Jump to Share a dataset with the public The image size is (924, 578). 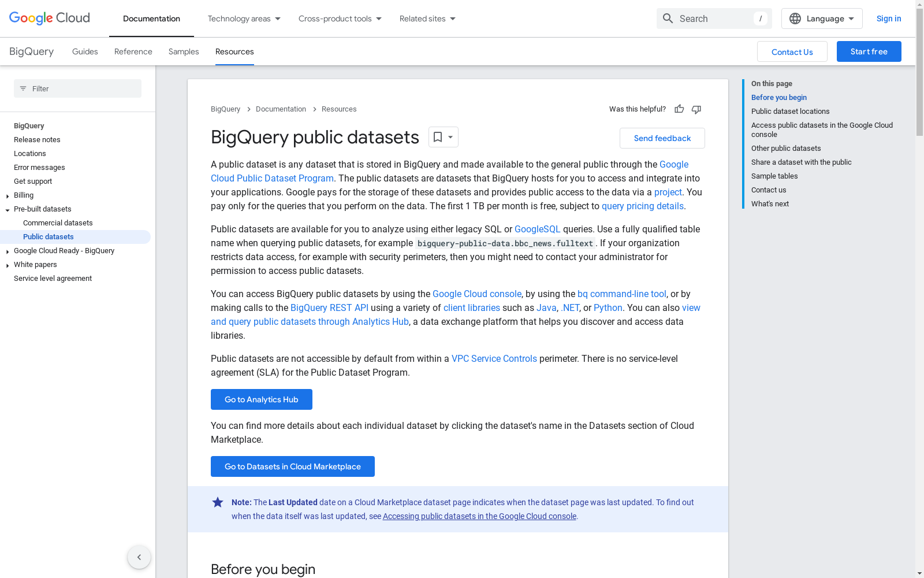click(802, 162)
